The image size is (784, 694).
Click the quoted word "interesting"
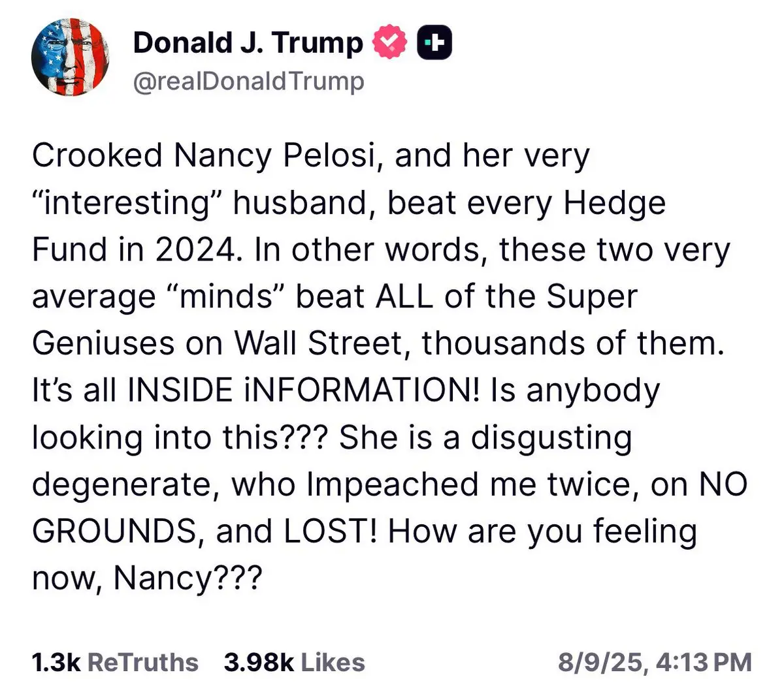127,202
